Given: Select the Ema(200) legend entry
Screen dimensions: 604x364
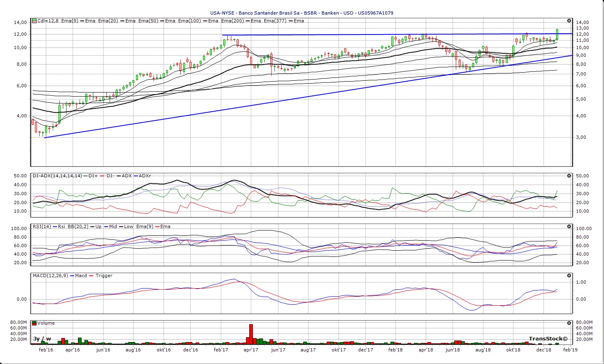Looking at the screenshot, I should click(x=232, y=21).
